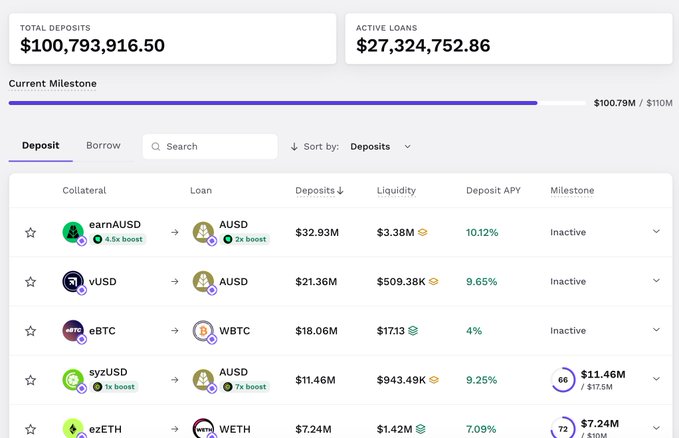679x438 pixels.
Task: Click green liquidity icon next to $1.42M
Action: 420,429
